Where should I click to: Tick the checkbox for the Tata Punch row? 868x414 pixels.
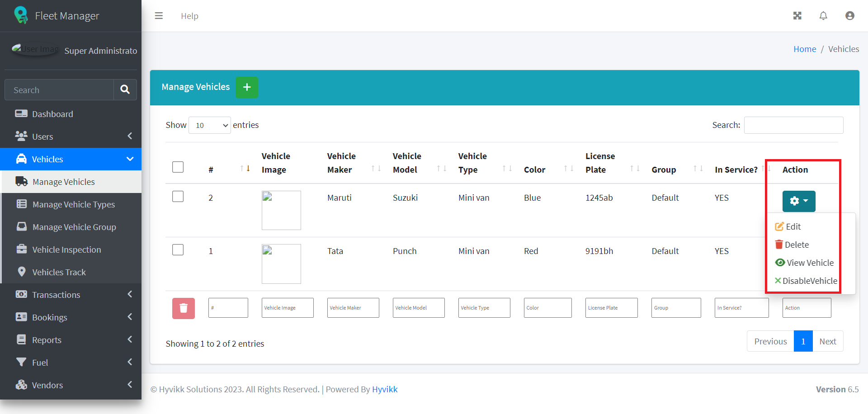(x=178, y=250)
